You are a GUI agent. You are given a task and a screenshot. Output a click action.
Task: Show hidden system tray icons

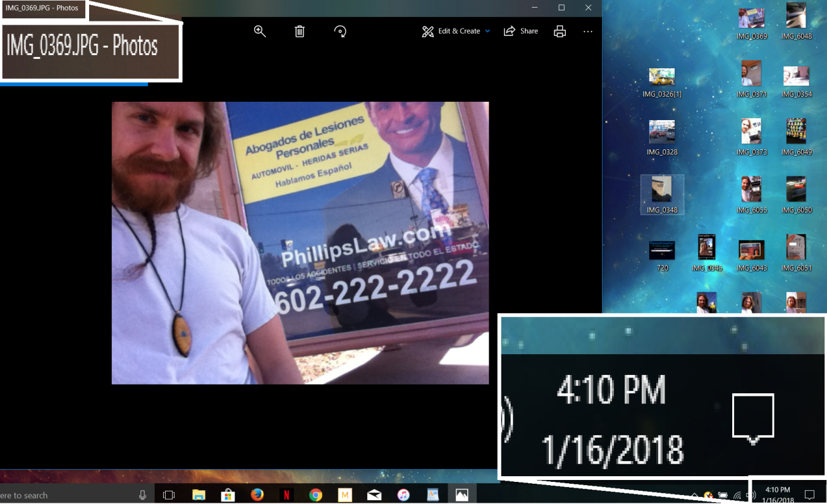[694, 495]
